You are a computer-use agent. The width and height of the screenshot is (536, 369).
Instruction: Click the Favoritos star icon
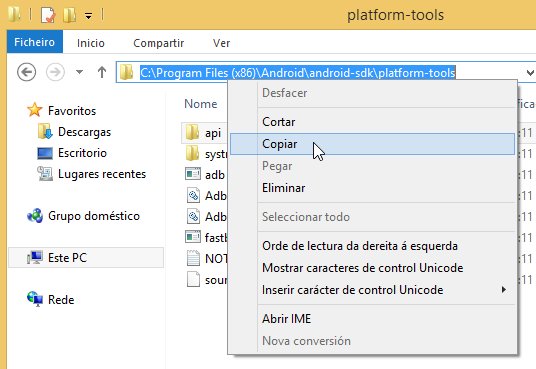(x=35, y=110)
